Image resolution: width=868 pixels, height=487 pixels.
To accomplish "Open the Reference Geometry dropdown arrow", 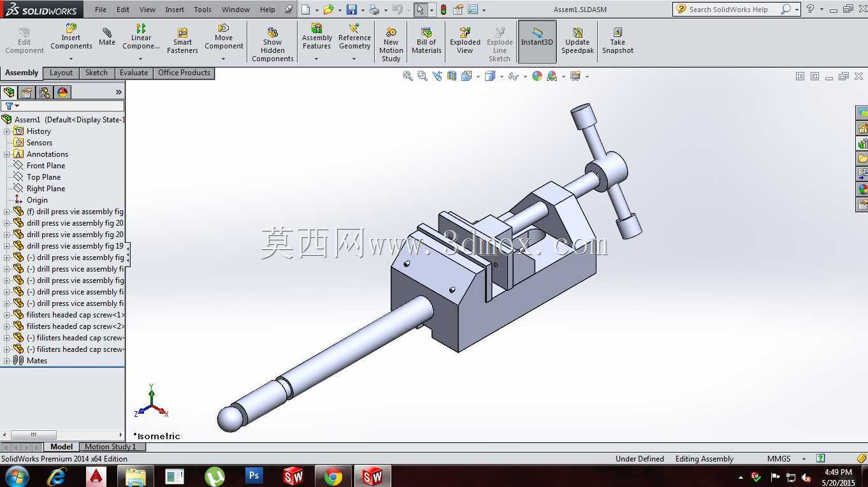I will [354, 59].
